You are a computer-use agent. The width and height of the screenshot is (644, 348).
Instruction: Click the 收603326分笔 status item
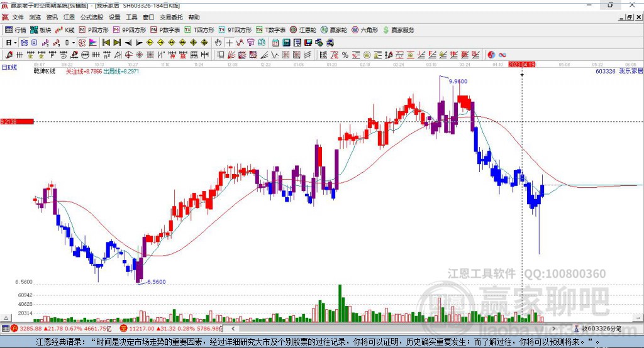[x=598, y=329]
